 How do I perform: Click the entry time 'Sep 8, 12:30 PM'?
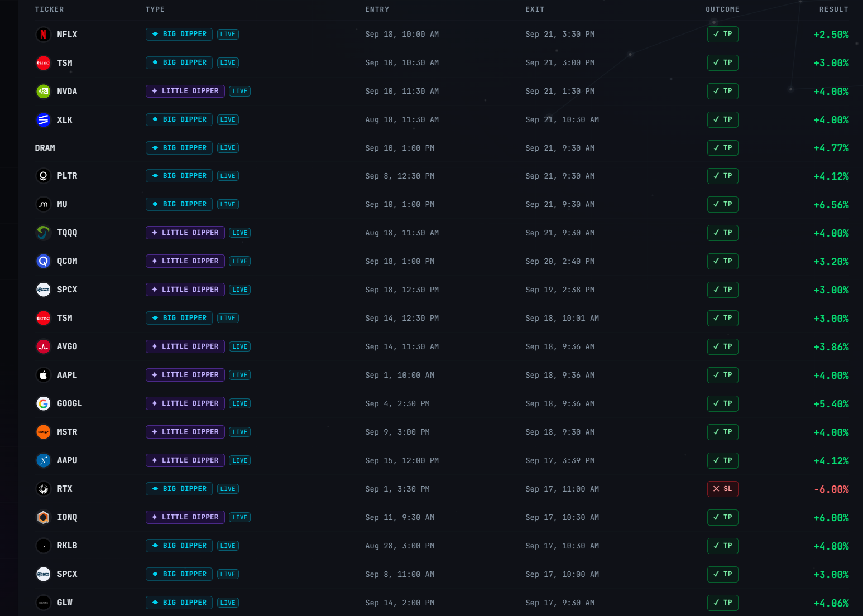click(x=400, y=176)
